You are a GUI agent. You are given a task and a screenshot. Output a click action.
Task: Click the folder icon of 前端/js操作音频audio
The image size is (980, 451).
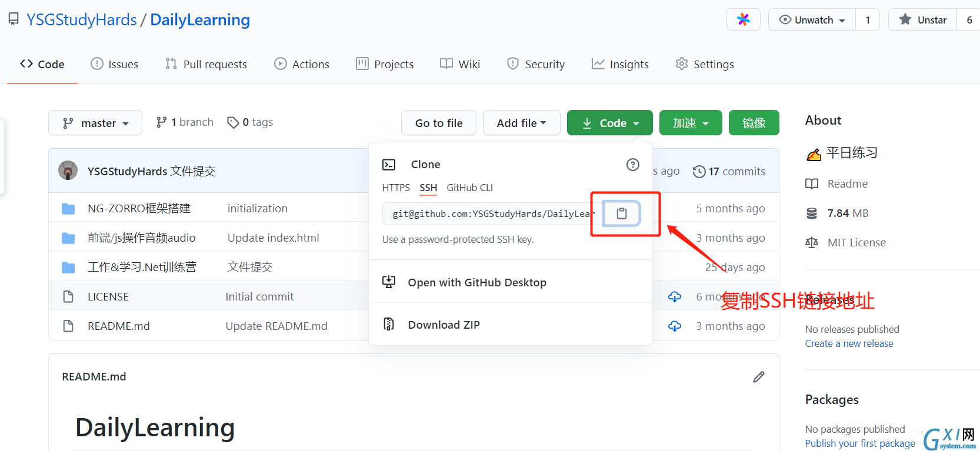tap(68, 238)
